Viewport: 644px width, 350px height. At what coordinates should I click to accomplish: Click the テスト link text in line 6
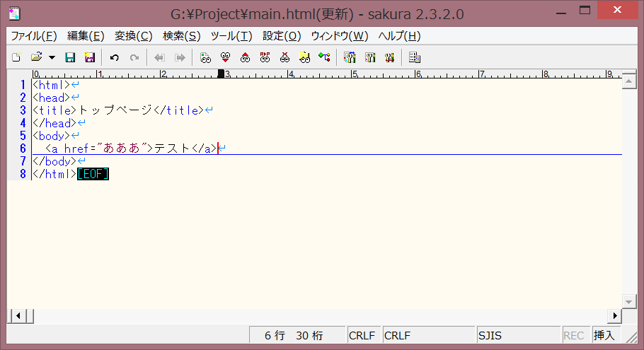(x=173, y=148)
